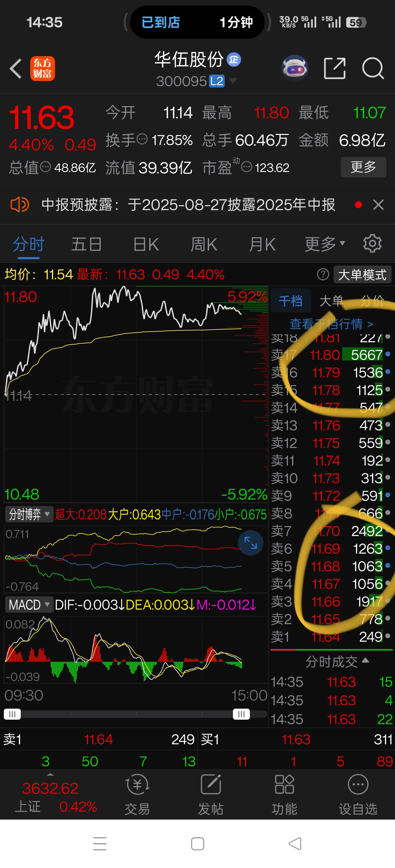Tap the 卖1 11.64 249 depth row

[331, 636]
